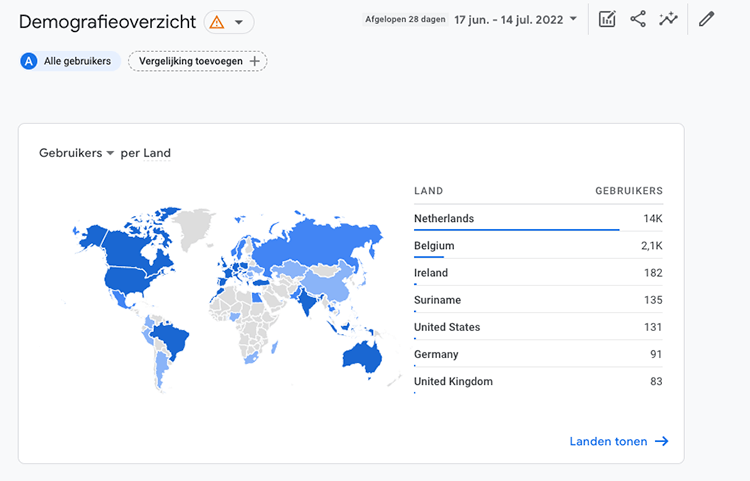Select the Netherlands row in table
The width and height of the screenshot is (750, 481).
coord(538,218)
